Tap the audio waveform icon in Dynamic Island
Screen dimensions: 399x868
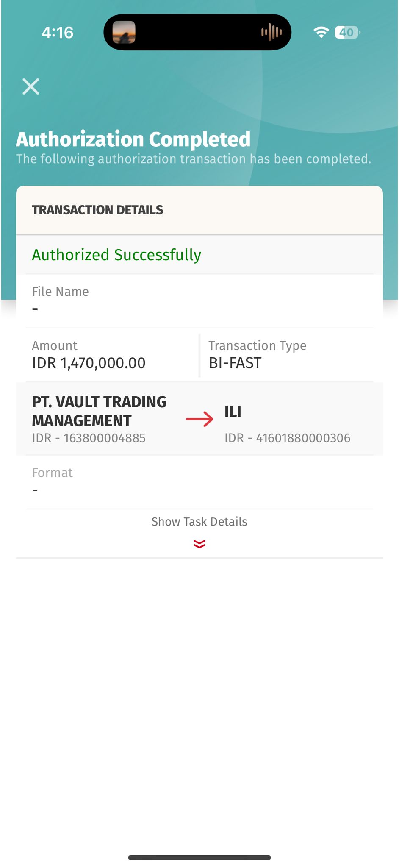[272, 32]
